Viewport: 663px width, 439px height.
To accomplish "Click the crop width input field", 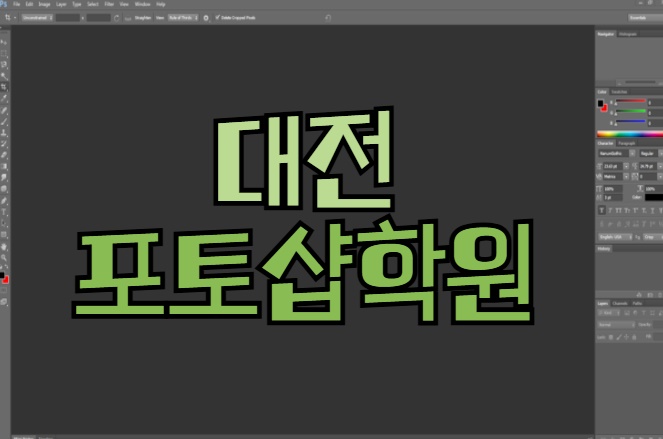I will 68,18.
